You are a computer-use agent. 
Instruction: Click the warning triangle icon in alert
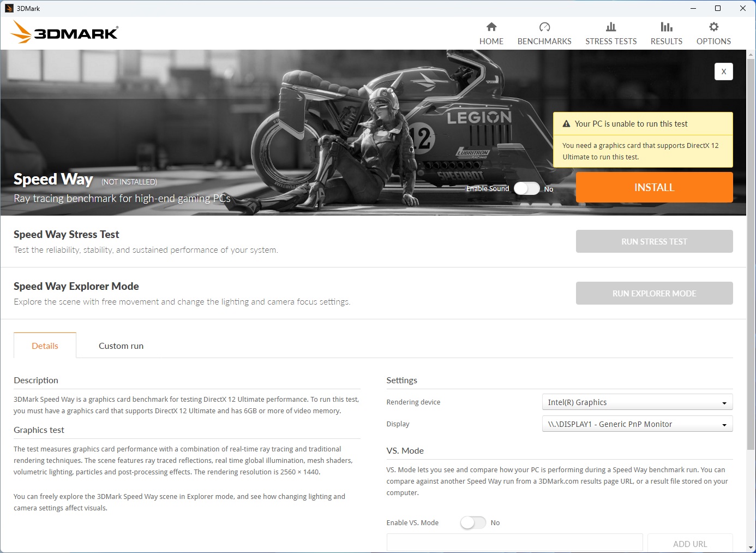click(566, 124)
